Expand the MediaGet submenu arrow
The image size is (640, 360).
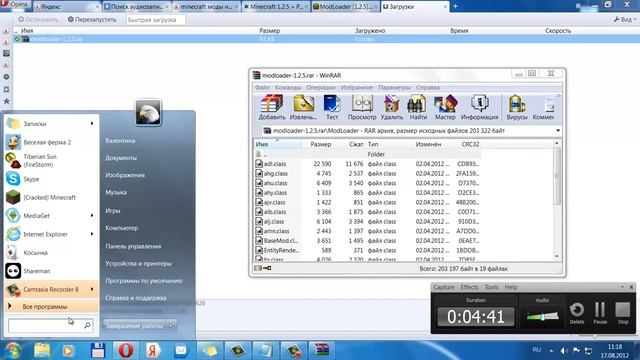[x=92, y=215]
